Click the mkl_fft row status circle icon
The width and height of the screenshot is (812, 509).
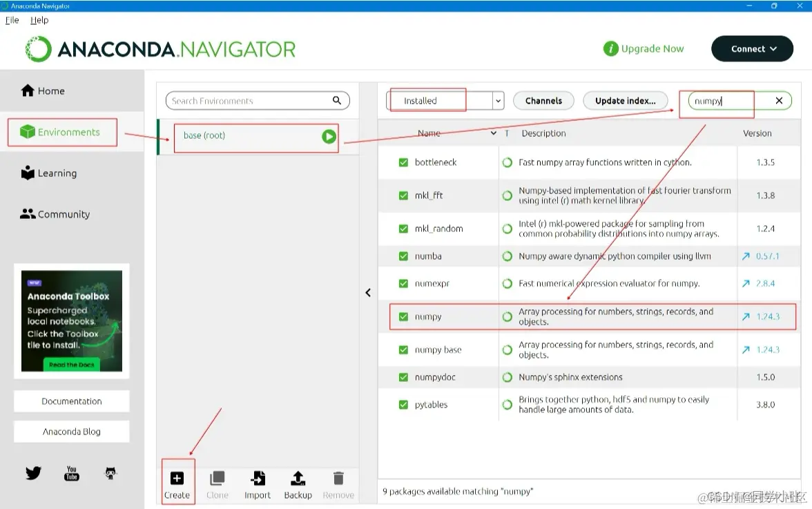(x=507, y=195)
